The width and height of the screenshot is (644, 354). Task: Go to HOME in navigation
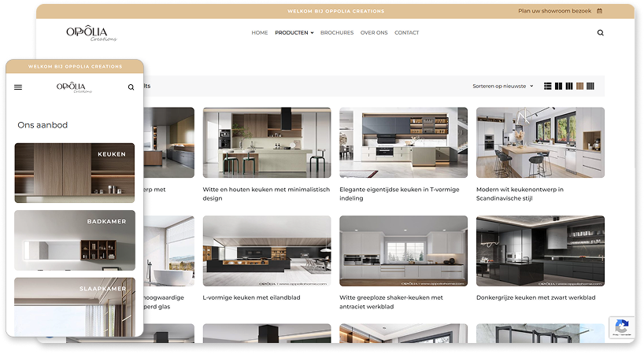(260, 33)
